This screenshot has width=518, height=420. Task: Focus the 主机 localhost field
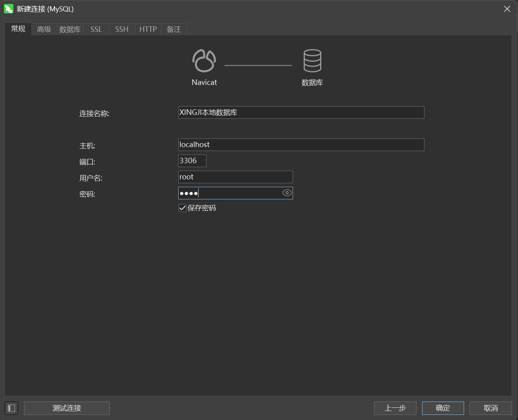pos(301,145)
